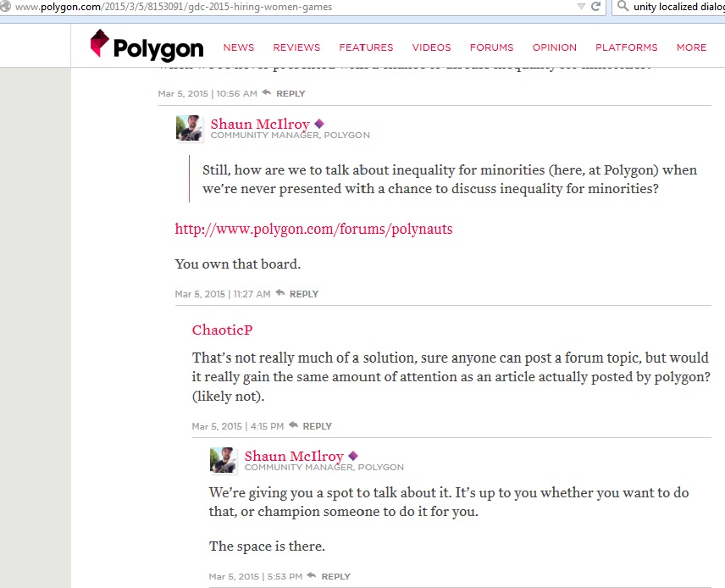Open first Shaun McIlroy profile name link
Image resolution: width=725 pixels, height=588 pixels.
[260, 124]
